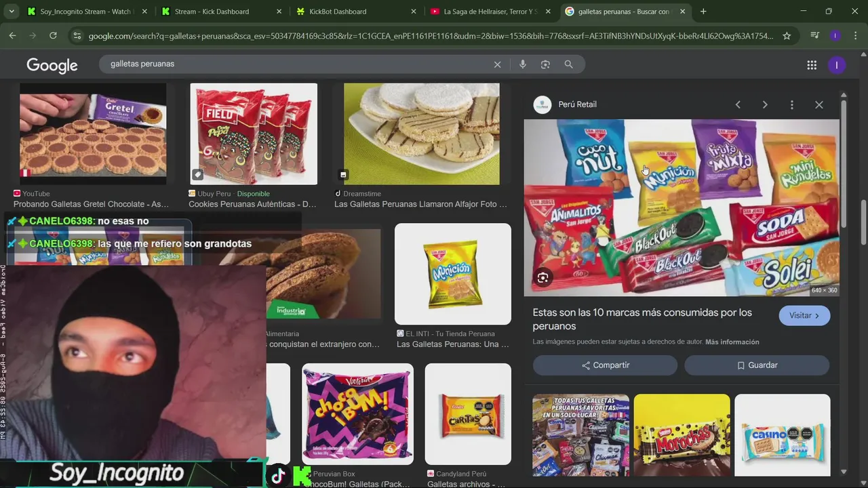Click the Google logo
Image resolution: width=868 pixels, height=488 pixels.
point(52,65)
